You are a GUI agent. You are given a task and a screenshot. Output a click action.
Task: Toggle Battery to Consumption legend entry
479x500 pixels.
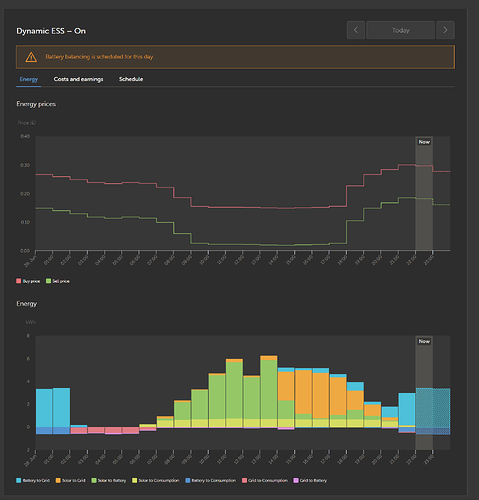click(211, 480)
